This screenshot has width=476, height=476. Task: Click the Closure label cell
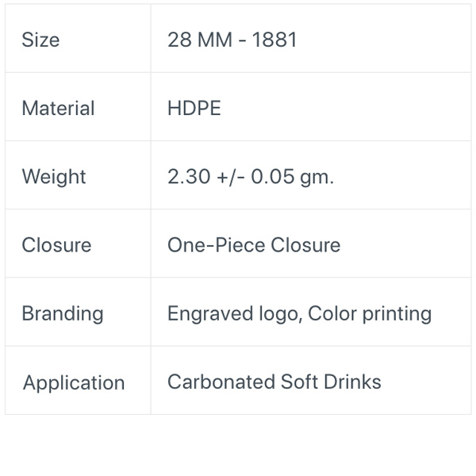(x=78, y=244)
